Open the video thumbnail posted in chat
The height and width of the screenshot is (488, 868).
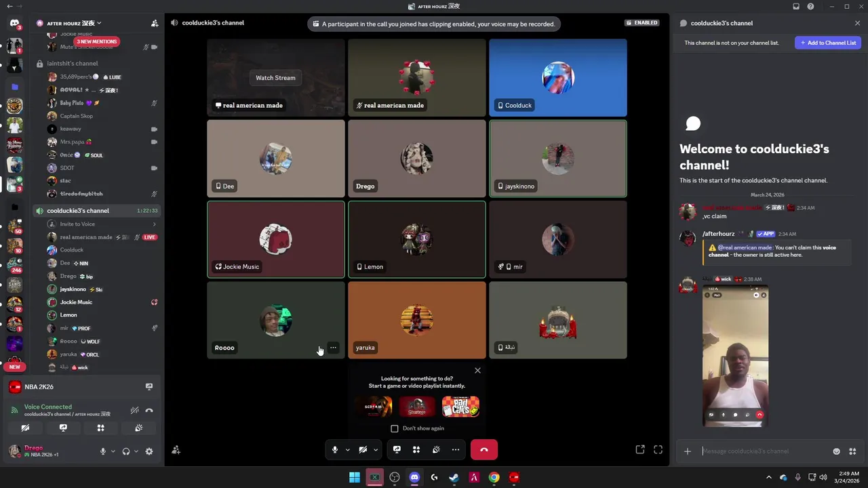[735, 357]
